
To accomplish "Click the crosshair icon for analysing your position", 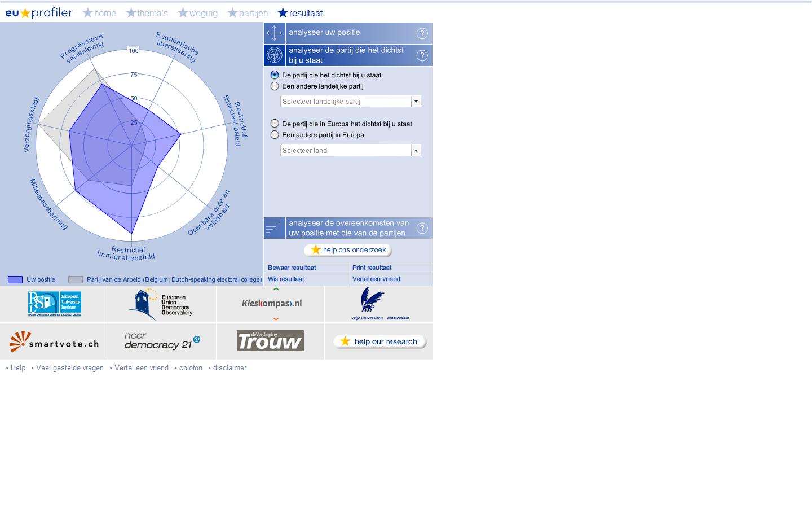I will pos(274,33).
